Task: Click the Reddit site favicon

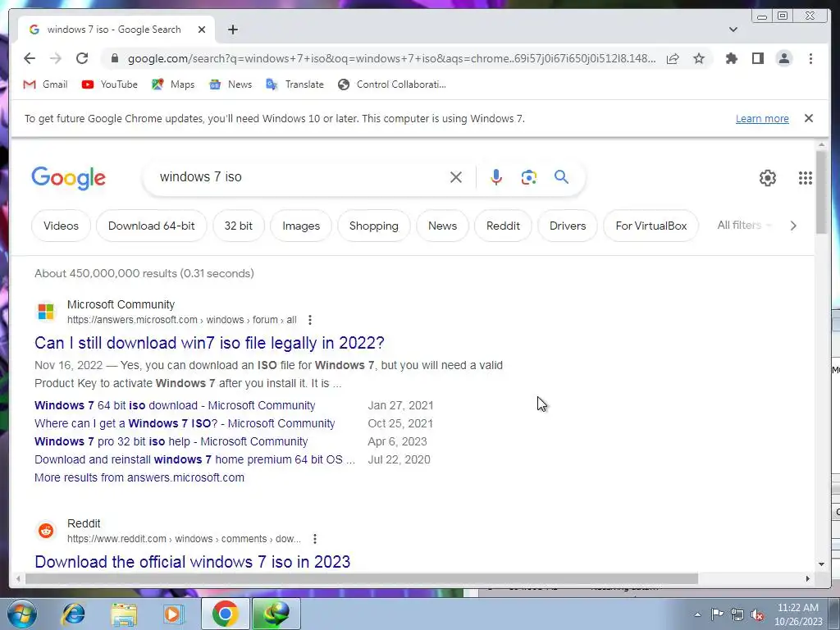Action: click(x=46, y=531)
